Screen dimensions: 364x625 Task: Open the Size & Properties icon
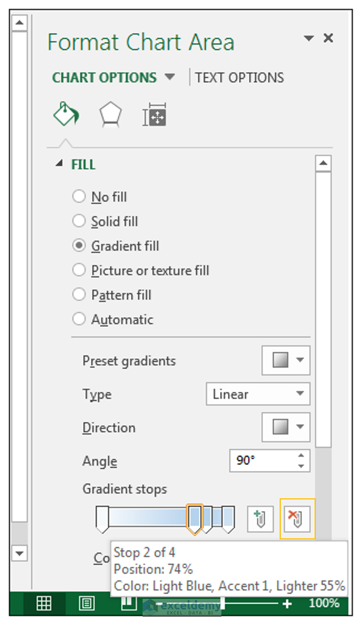click(155, 116)
